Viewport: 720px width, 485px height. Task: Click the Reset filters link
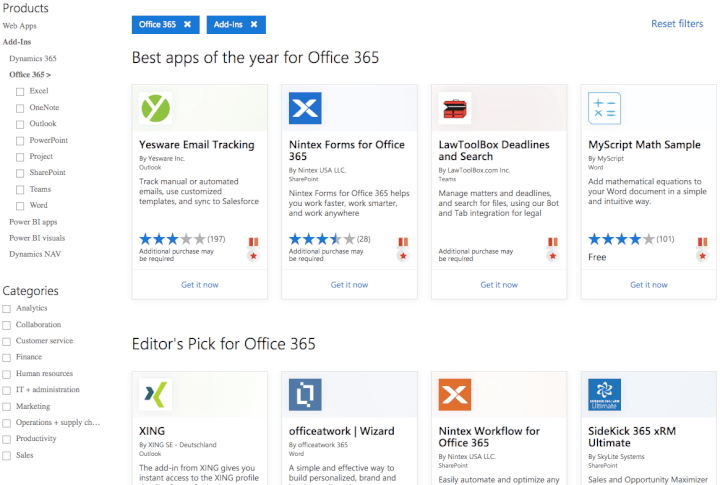[x=677, y=24]
